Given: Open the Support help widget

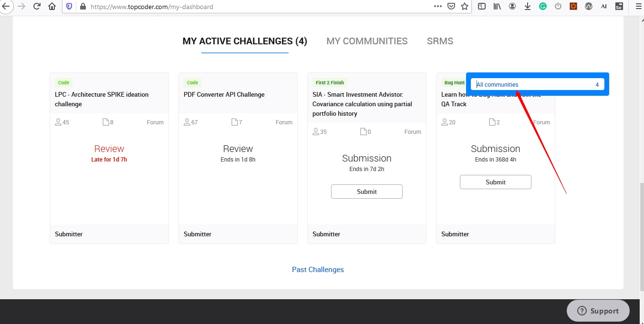Looking at the screenshot, I should (598, 311).
